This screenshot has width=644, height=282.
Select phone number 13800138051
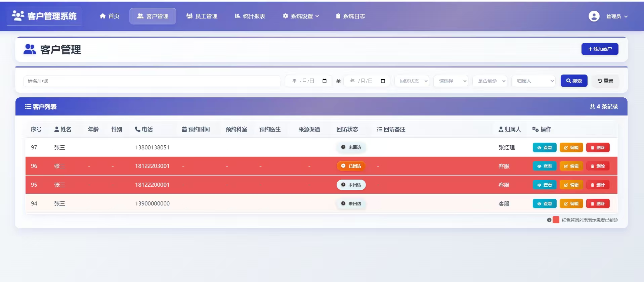pos(152,147)
